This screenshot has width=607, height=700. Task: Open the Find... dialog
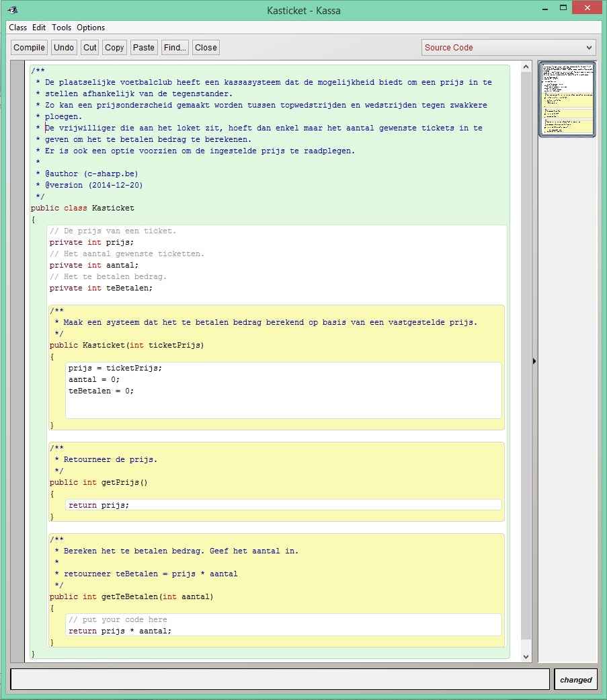[x=175, y=47]
